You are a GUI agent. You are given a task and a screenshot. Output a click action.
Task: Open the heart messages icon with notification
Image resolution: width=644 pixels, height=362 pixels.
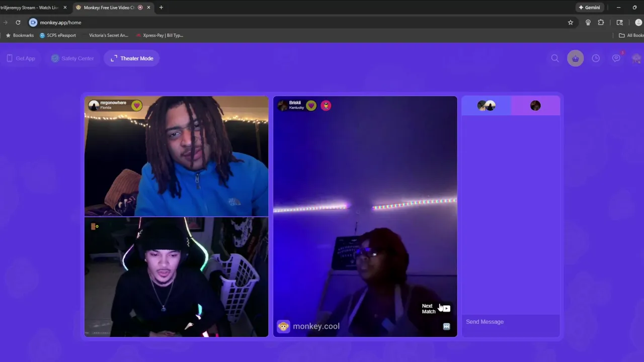[x=616, y=58]
